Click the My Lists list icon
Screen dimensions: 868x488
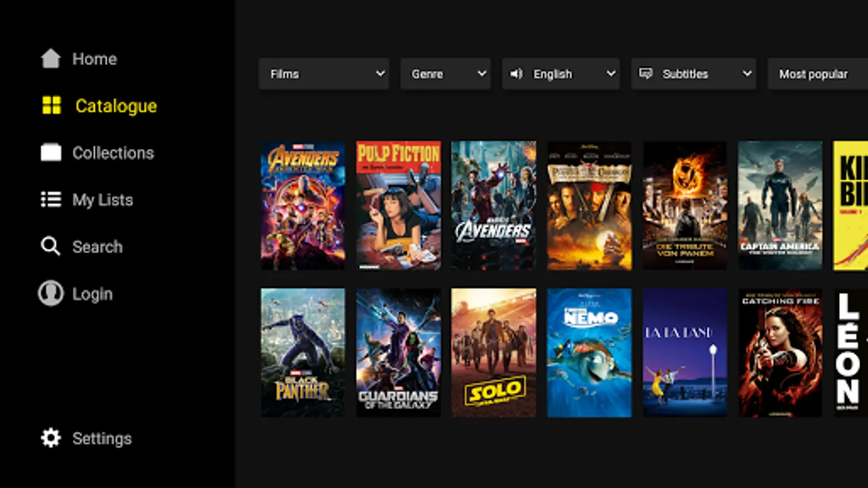point(51,200)
